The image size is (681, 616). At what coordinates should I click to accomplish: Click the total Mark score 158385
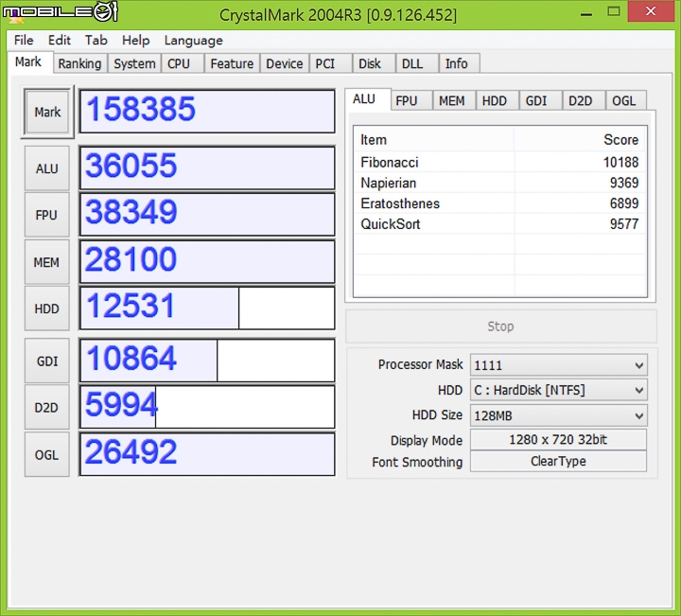pos(207,112)
